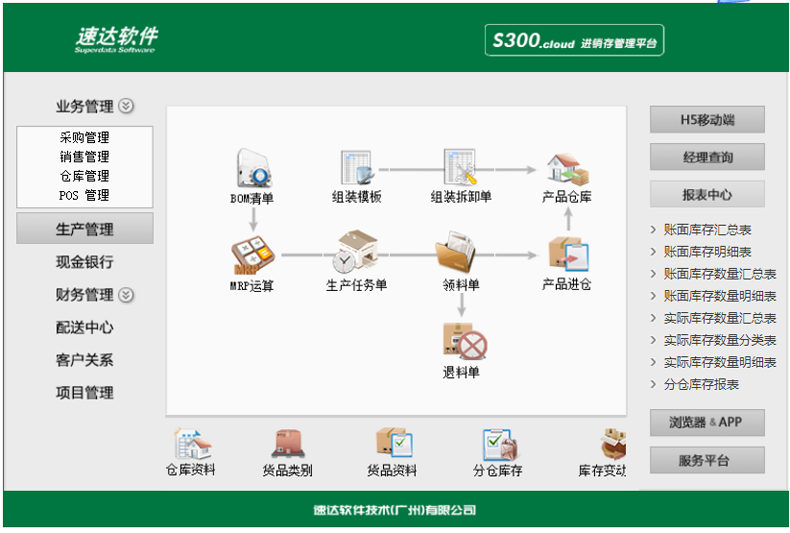Open the 组装模板 icon
Viewport: 790px width, 533px height.
point(357,167)
